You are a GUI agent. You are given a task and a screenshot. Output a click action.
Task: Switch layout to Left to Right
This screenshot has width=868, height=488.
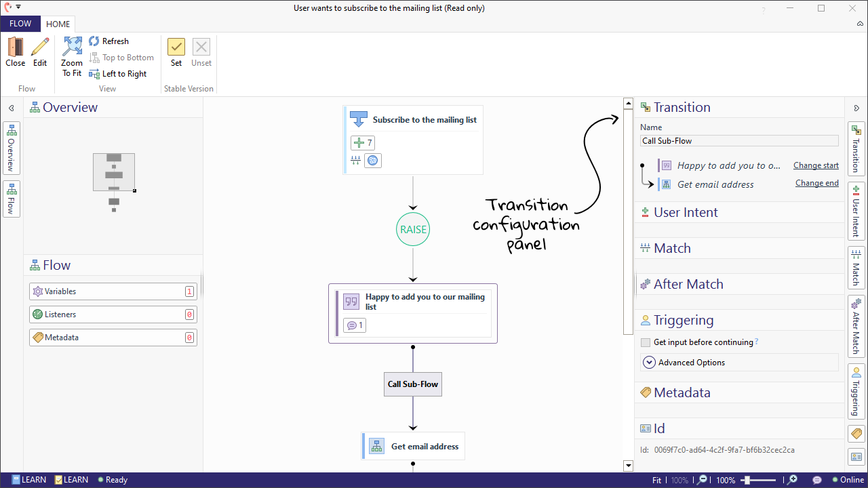(x=118, y=74)
